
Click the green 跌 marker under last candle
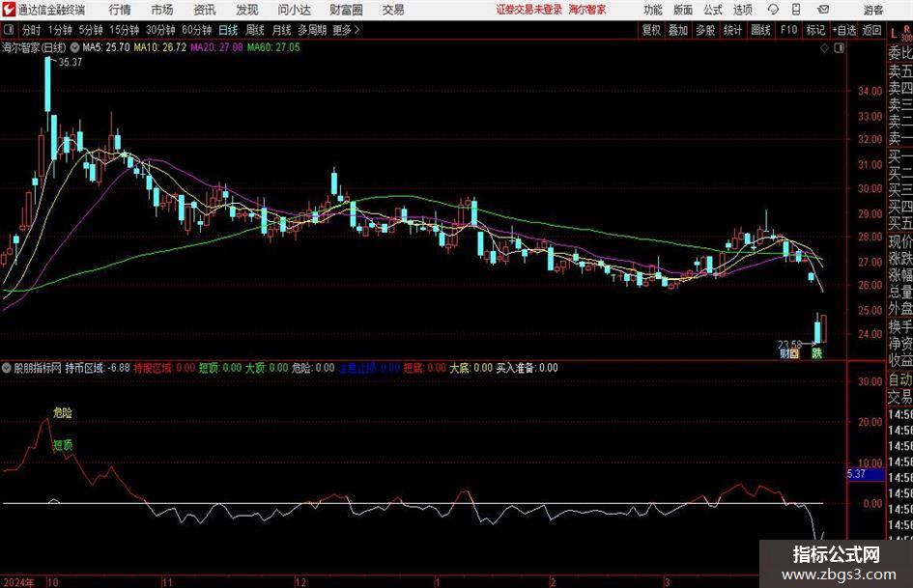click(817, 353)
